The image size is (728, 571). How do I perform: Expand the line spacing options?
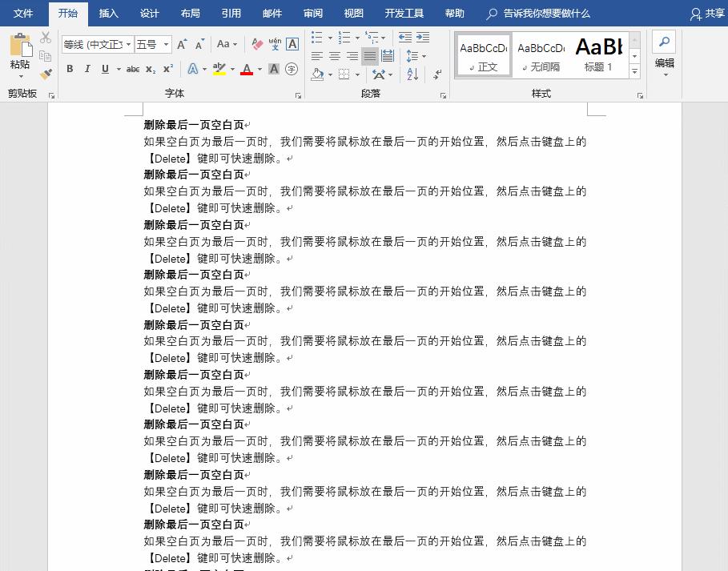[x=424, y=56]
